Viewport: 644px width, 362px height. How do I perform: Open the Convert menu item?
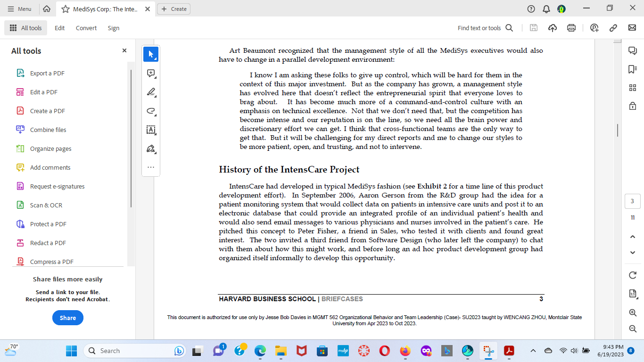coord(86,28)
